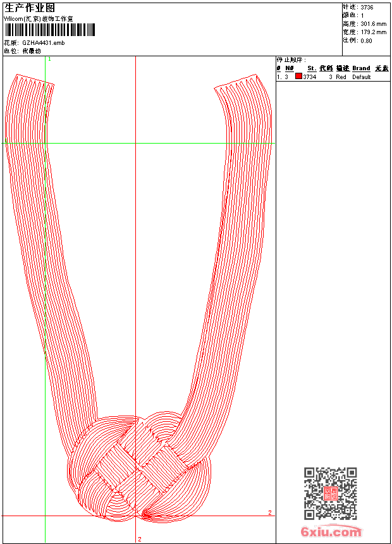Click the 6xiu.com watermark logo

pyautogui.click(x=331, y=532)
